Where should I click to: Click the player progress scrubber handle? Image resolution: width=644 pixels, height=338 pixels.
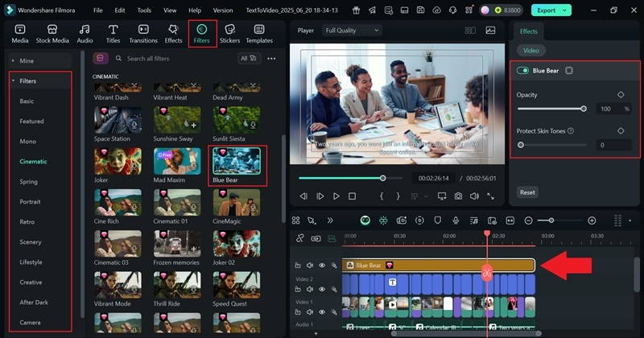tap(383, 178)
